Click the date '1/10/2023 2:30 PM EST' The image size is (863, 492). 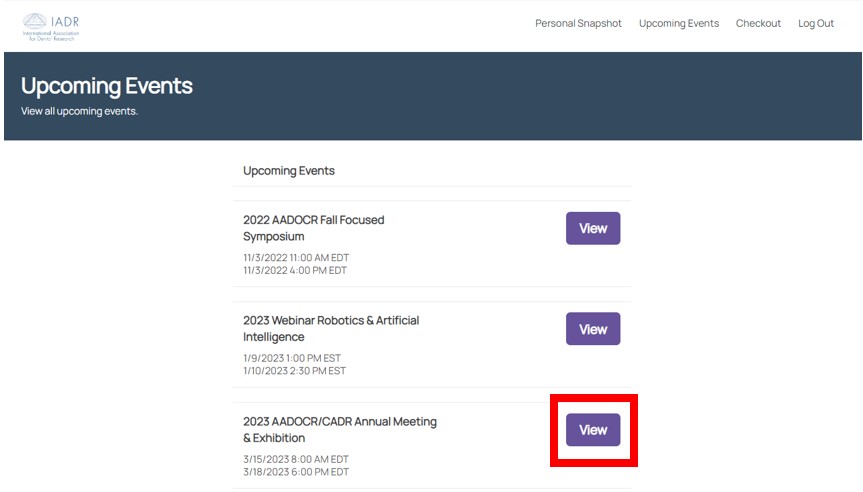coord(294,371)
